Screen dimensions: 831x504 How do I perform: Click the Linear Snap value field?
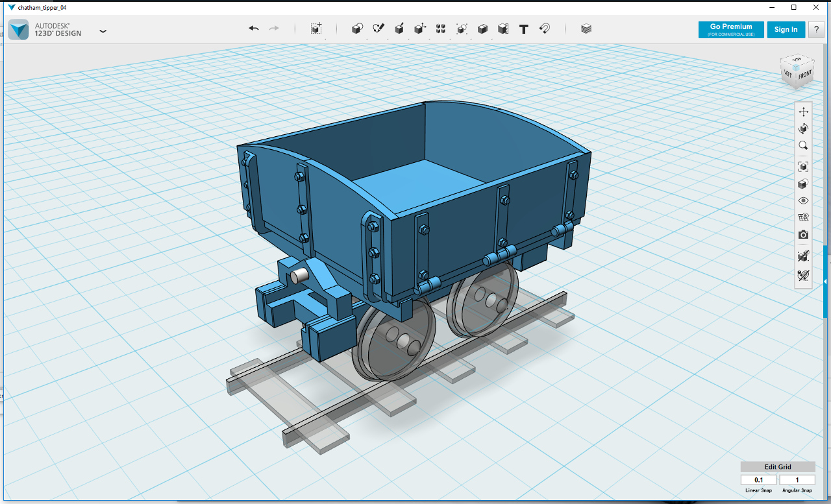[759, 480]
